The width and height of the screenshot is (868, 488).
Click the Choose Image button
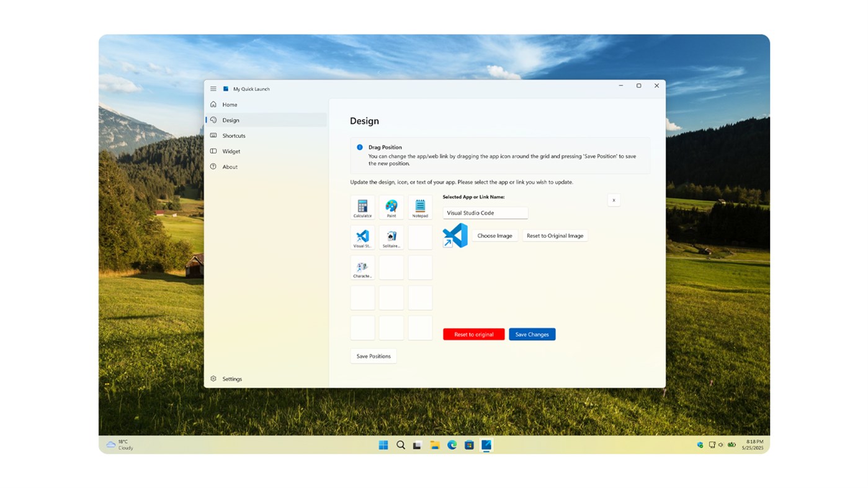494,235
